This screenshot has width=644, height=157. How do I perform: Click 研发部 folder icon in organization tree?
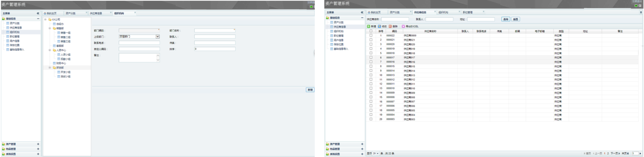(54, 68)
